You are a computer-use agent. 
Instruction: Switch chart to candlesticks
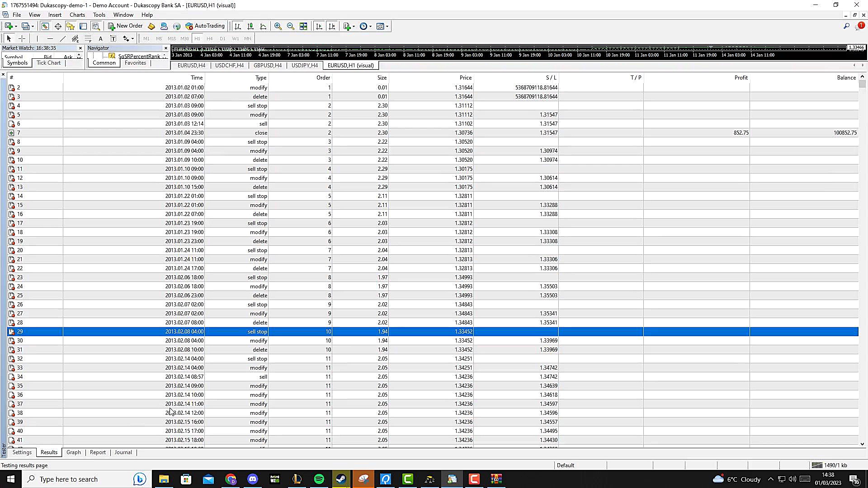(x=250, y=26)
